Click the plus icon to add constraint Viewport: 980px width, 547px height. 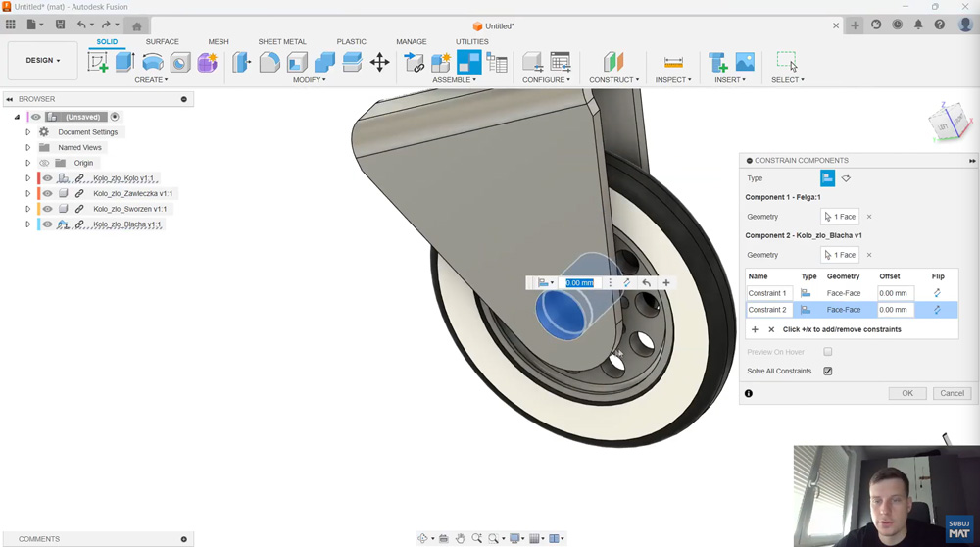[755, 330]
